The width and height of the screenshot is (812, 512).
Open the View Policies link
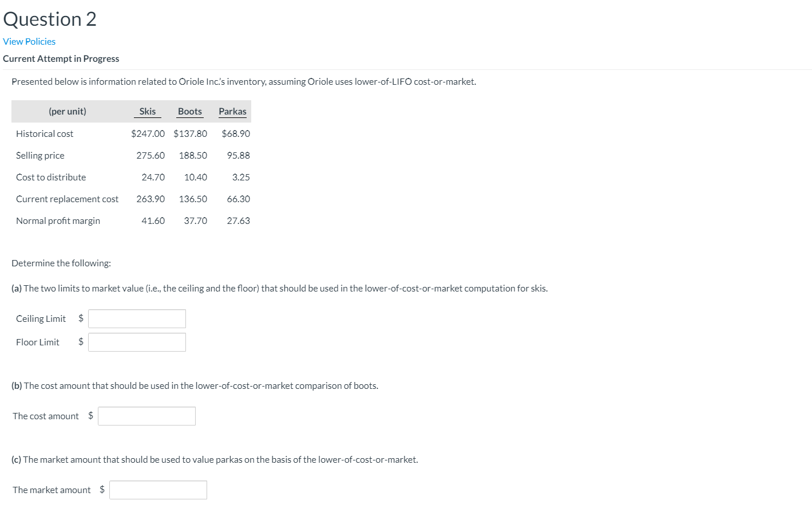(x=29, y=41)
